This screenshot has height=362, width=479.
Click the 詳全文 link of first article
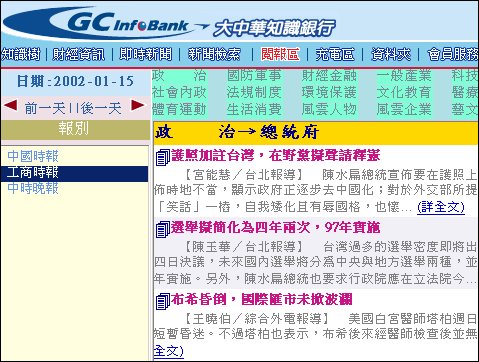pos(441,207)
